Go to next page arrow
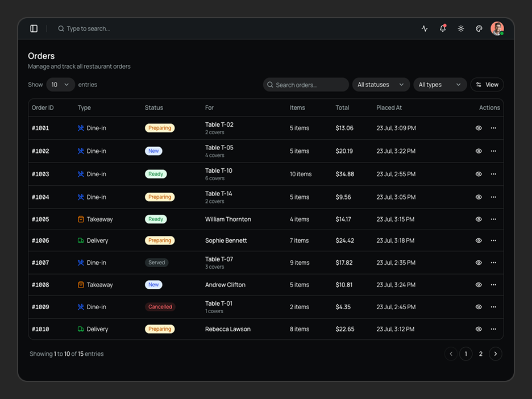This screenshot has height=399, width=532. (x=496, y=354)
